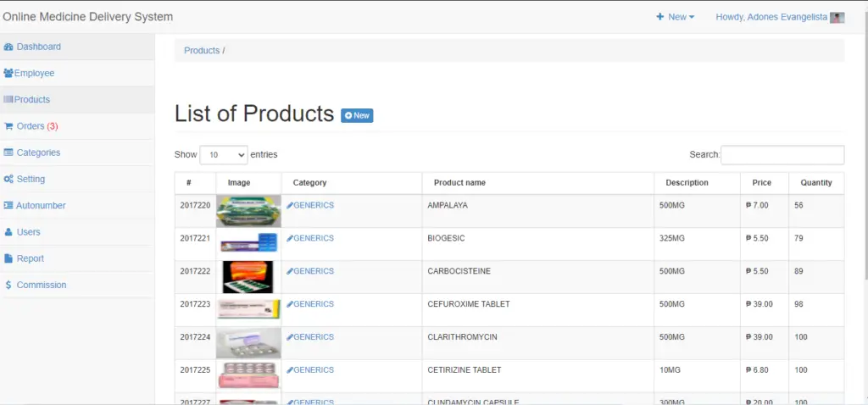Image resolution: width=868 pixels, height=405 pixels.
Task: Sort table by Description column header
Action: [697, 183]
